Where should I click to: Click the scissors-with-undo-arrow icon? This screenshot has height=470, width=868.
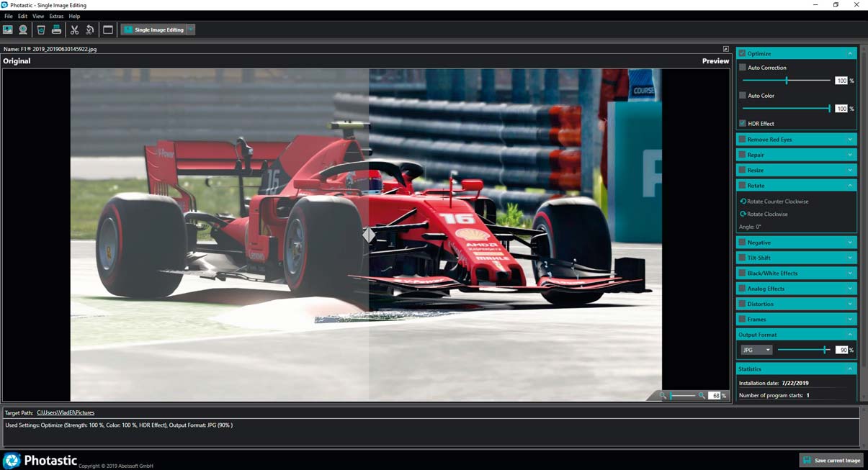point(90,30)
